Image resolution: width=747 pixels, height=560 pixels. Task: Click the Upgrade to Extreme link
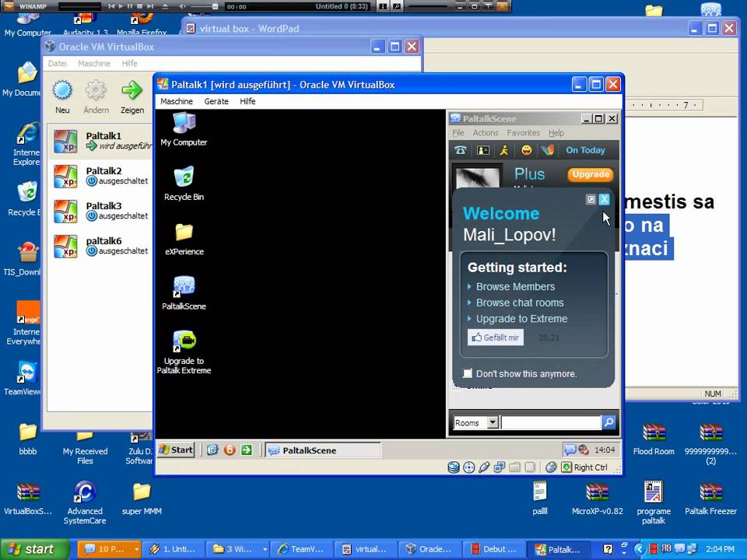(x=521, y=319)
